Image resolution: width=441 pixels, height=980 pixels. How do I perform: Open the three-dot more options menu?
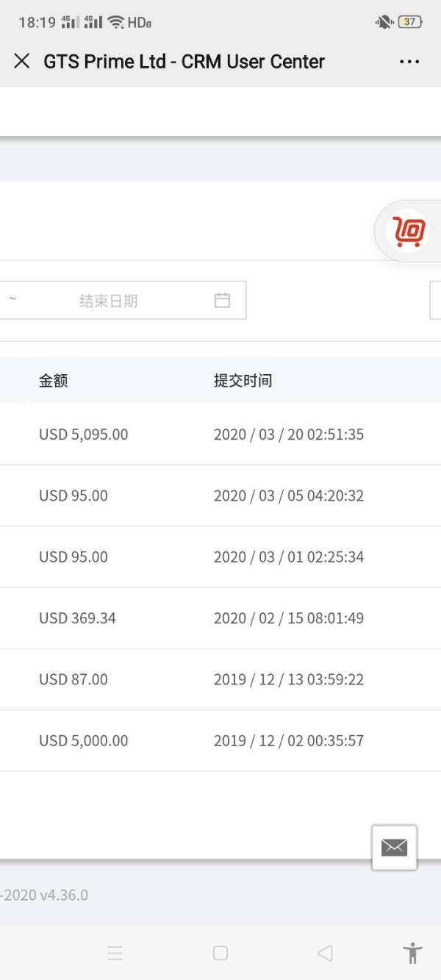409,62
